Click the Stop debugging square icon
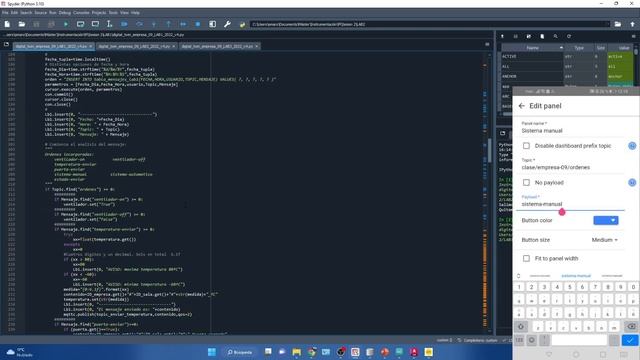 tap(198, 24)
